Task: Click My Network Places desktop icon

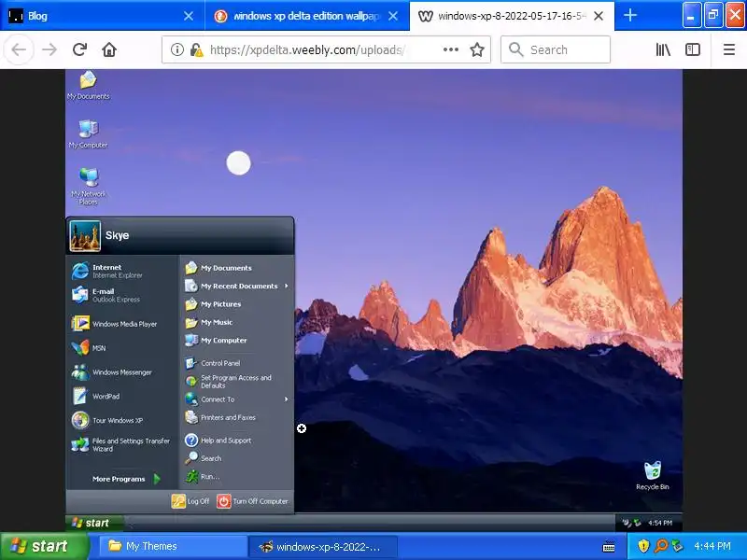Action: [88, 187]
